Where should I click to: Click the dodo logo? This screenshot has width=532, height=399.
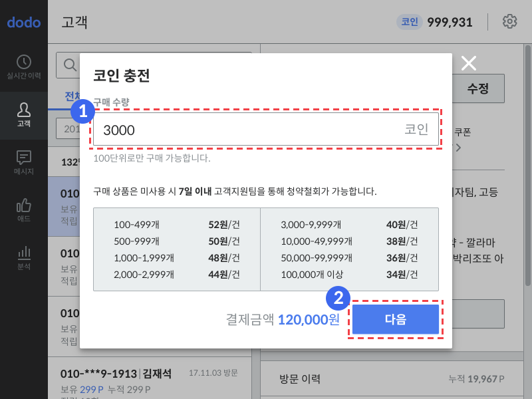(x=24, y=23)
